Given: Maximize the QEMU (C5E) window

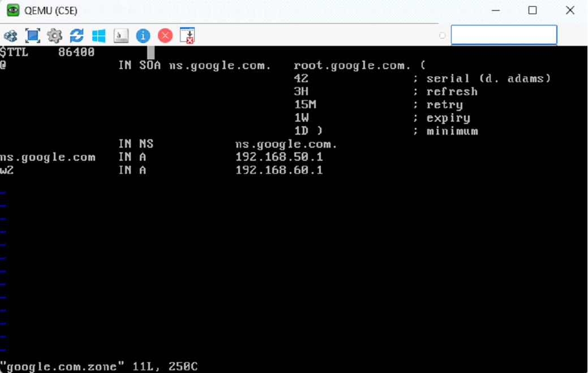Looking at the screenshot, I should [x=532, y=11].
